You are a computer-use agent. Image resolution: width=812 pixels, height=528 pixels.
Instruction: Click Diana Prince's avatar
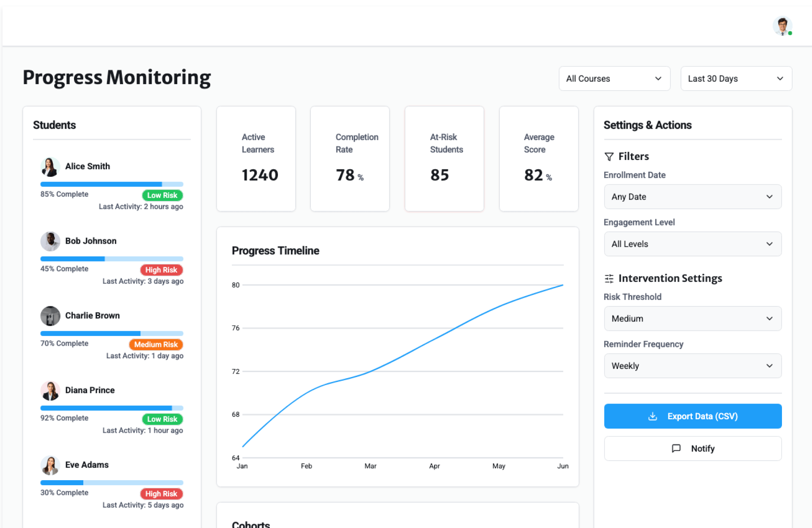pos(50,390)
